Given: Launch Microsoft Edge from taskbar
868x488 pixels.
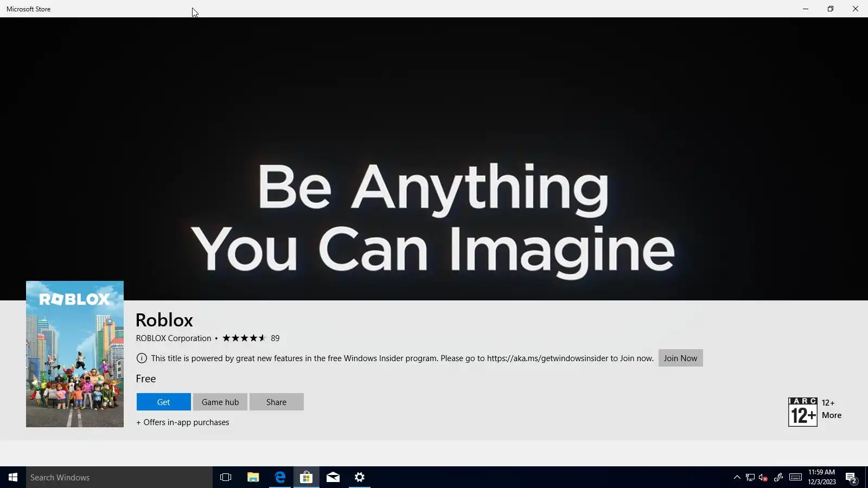Looking at the screenshot, I should (x=280, y=477).
